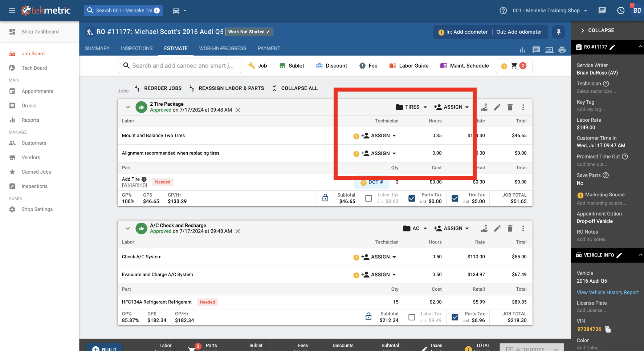
Task: Pin the repair order with pin icon
Action: pos(559,32)
